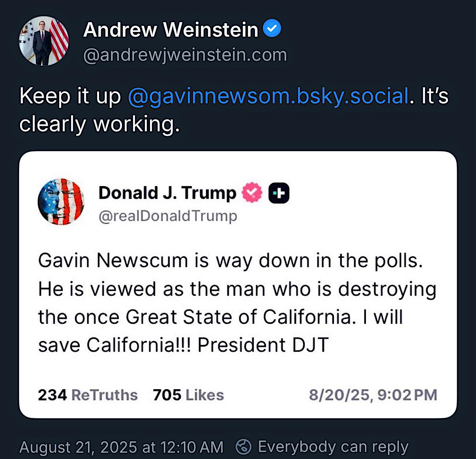Follow the @gavinnewsom.bsky.social mention link
Viewport: 476px width, 459px height.
(268, 96)
